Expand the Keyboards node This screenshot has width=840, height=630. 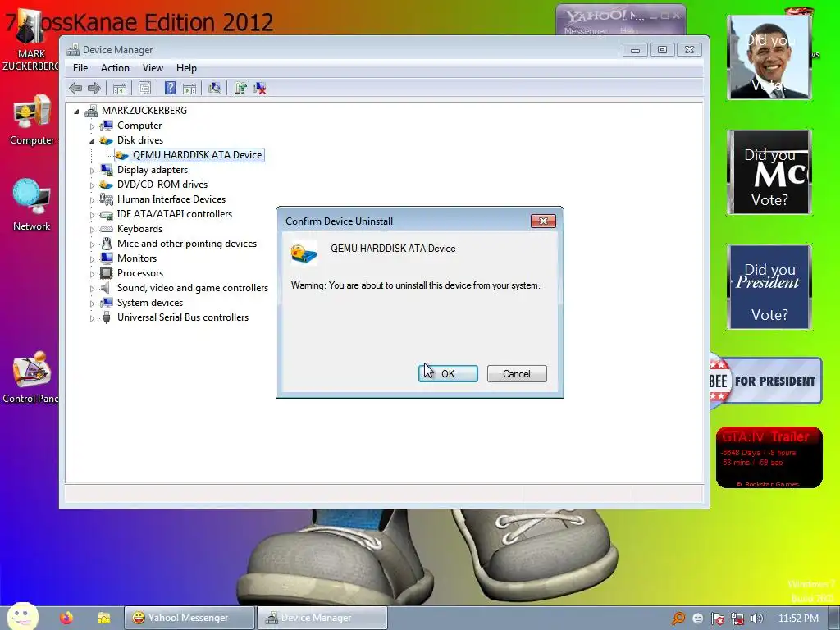92,230
